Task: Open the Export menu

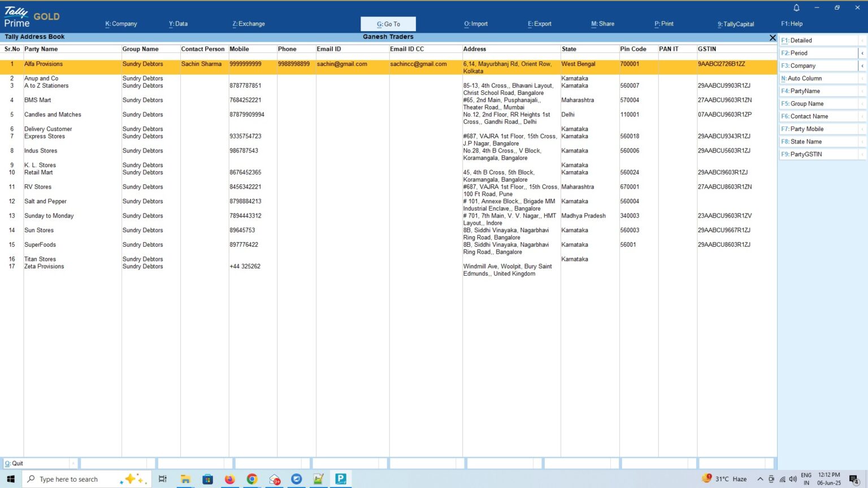Action: point(539,24)
